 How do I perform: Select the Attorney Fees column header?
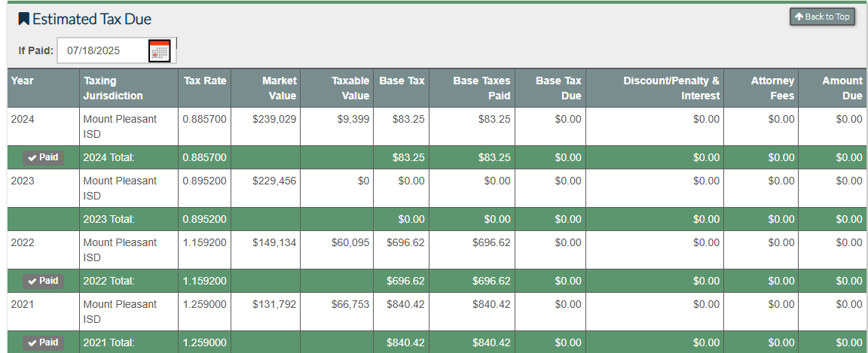coord(772,88)
